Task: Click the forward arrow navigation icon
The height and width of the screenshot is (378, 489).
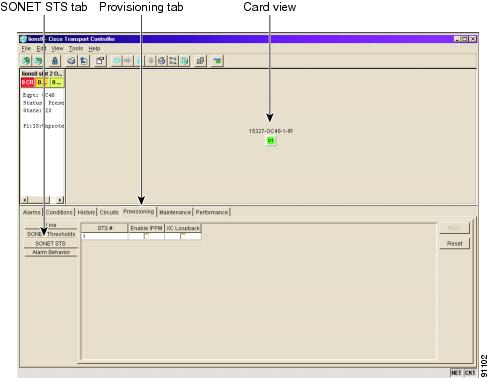Action: coord(128,61)
